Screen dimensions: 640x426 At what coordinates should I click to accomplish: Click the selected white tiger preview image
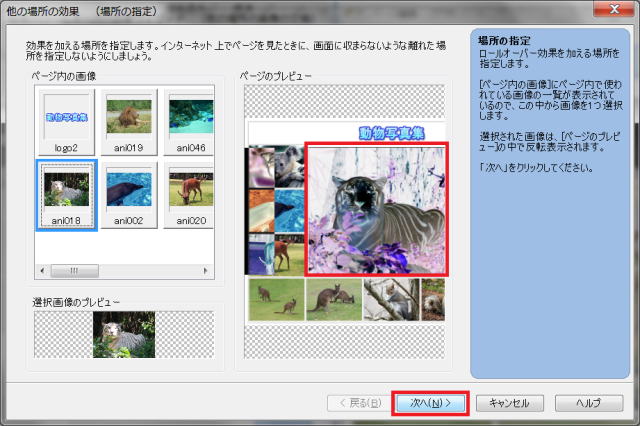[124, 335]
